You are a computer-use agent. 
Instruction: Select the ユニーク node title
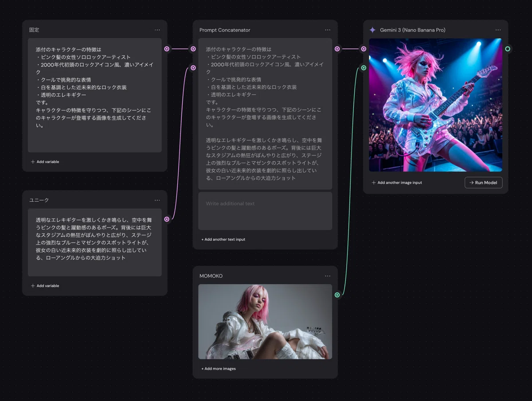[39, 200]
